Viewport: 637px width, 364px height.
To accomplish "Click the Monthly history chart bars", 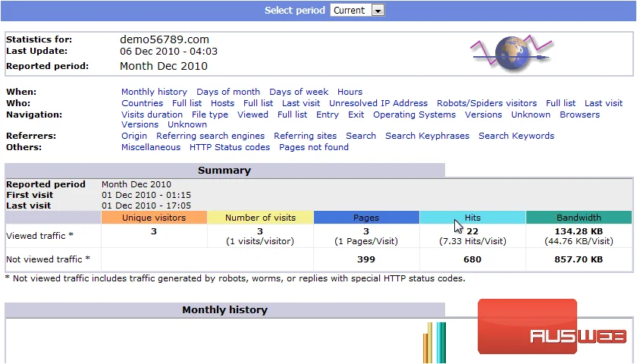I will (435, 343).
